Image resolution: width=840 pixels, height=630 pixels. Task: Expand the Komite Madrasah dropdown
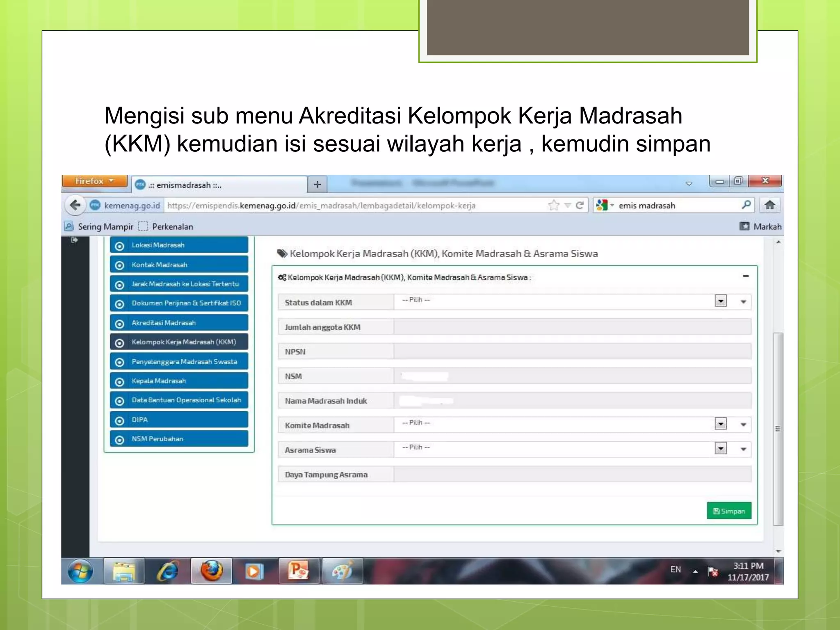[721, 424]
